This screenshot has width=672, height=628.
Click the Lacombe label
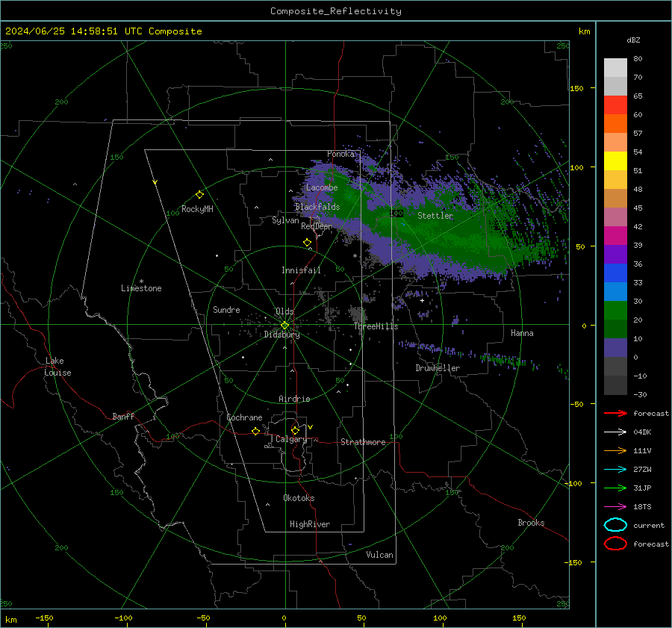[322, 187]
